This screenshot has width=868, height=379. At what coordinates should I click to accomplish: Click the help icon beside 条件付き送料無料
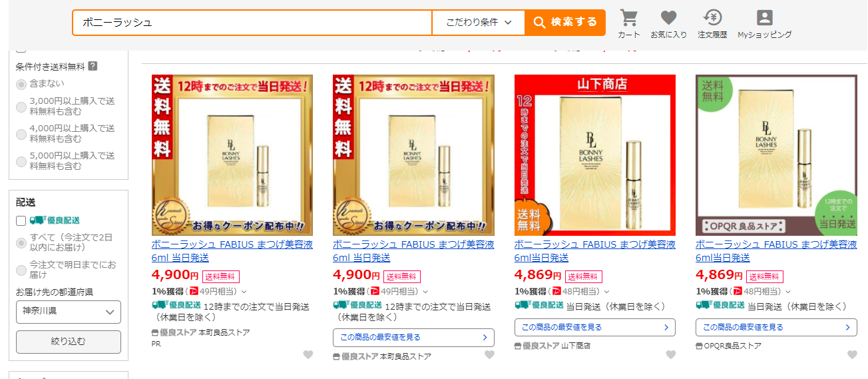[93, 66]
